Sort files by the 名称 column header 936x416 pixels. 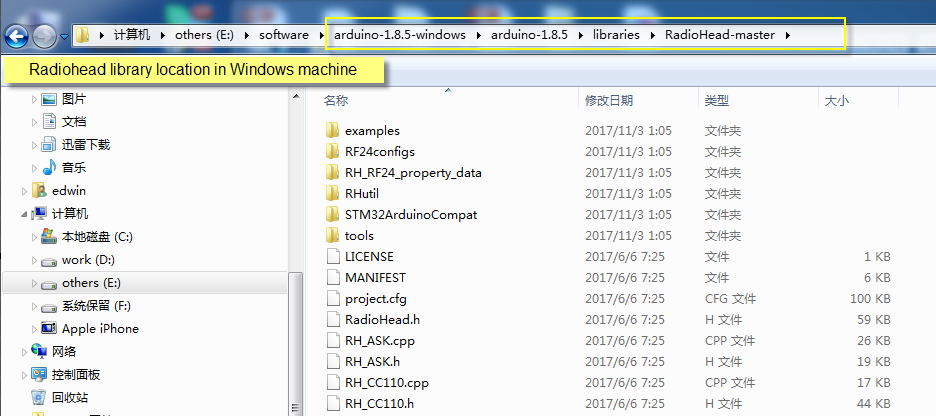coord(336,101)
